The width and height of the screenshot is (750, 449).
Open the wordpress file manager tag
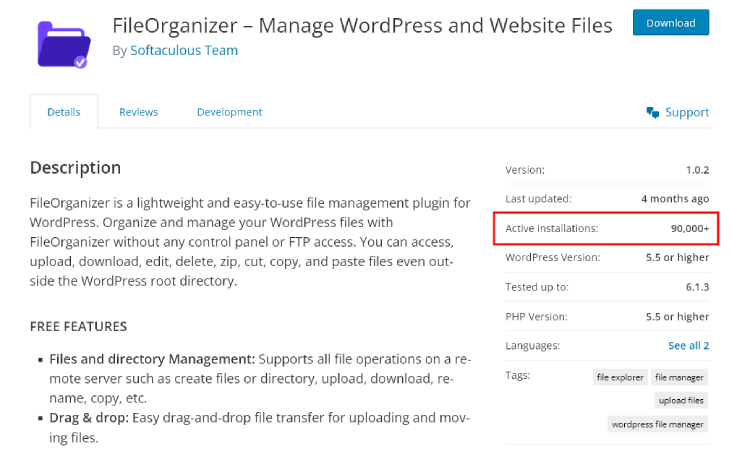658,424
